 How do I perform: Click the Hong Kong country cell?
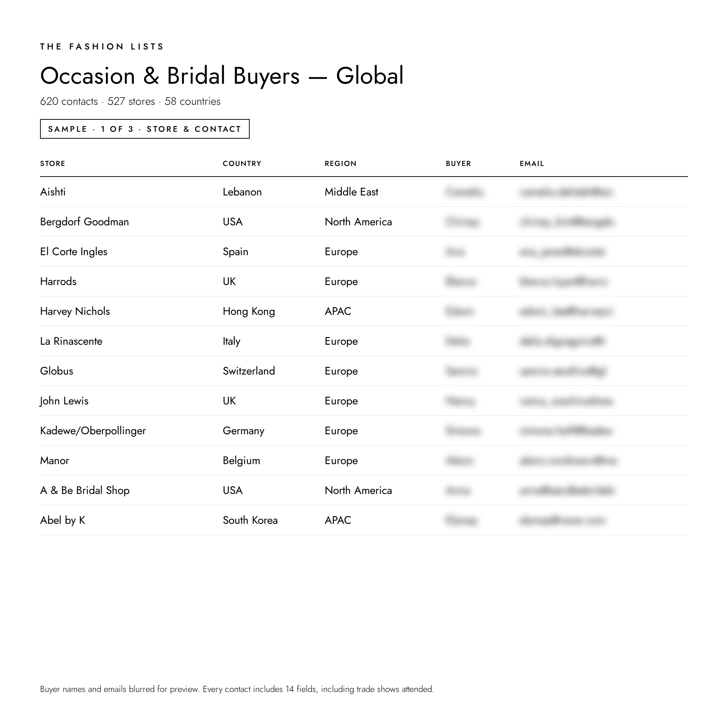[x=249, y=311]
